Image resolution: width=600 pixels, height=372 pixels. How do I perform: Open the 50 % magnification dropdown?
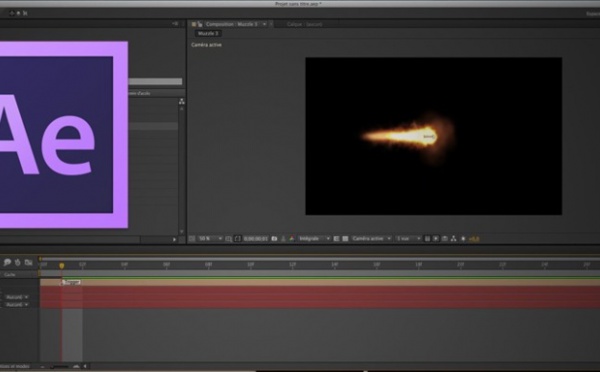(x=210, y=238)
